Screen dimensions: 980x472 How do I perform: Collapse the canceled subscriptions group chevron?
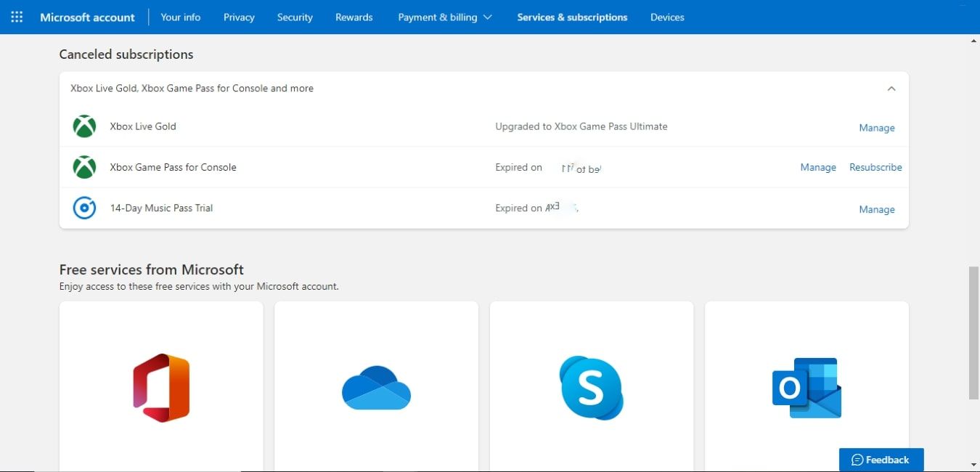click(891, 89)
